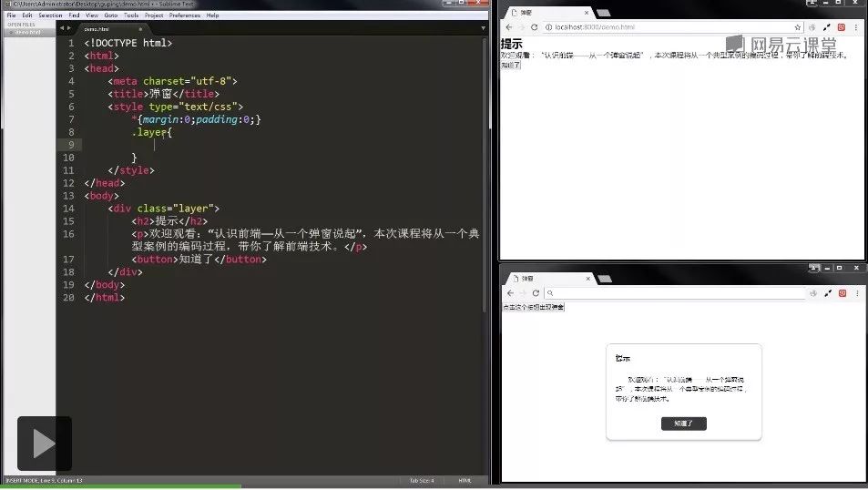Click Back arrow in the top Chrome window
868x490 pixels.
point(509,27)
